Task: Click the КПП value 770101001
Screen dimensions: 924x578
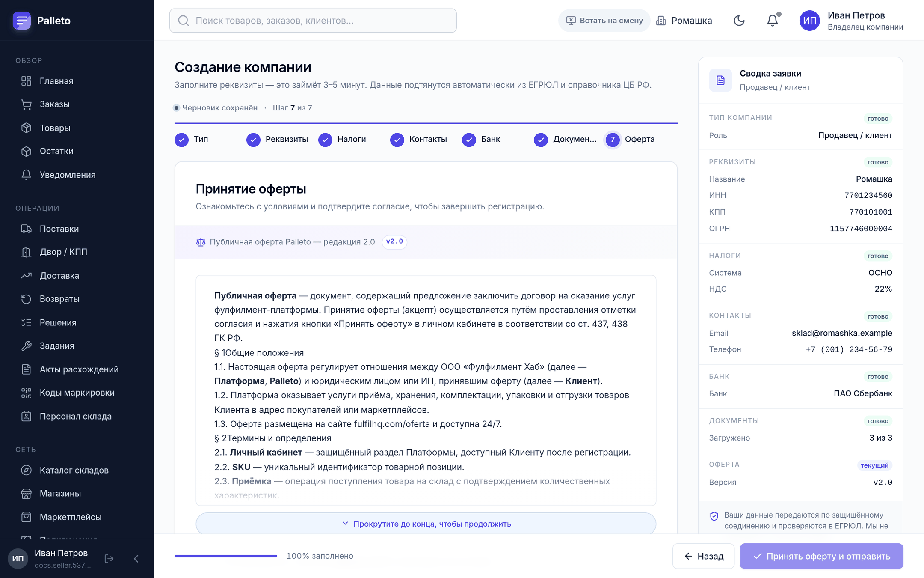Action: tap(871, 212)
